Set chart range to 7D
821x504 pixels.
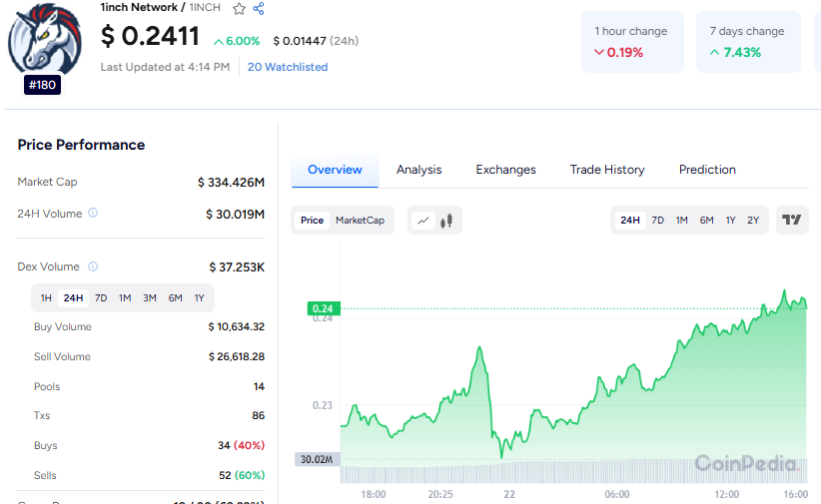[657, 221]
